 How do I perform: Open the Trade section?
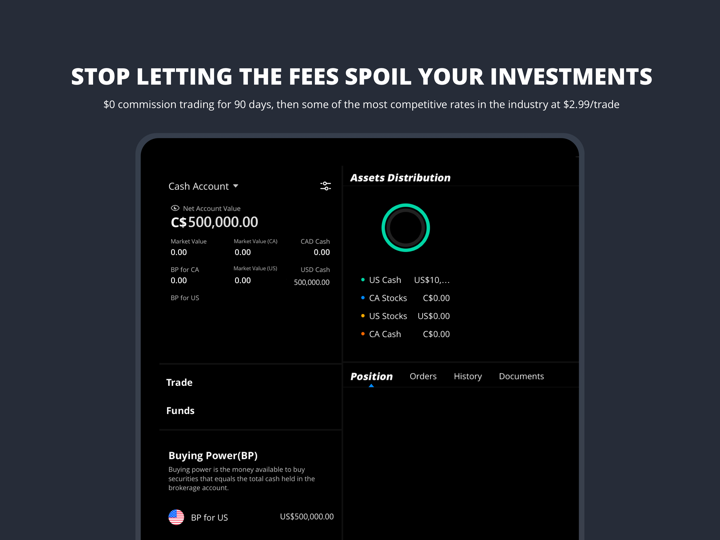tap(180, 382)
